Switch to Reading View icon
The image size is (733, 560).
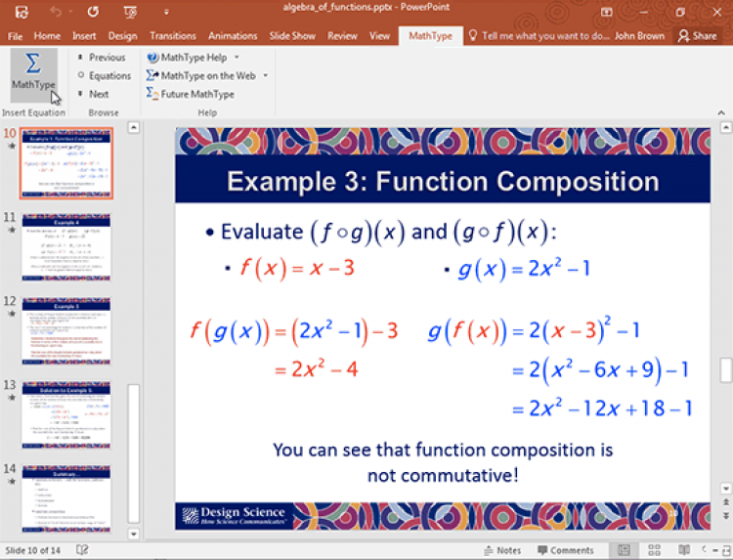684,549
